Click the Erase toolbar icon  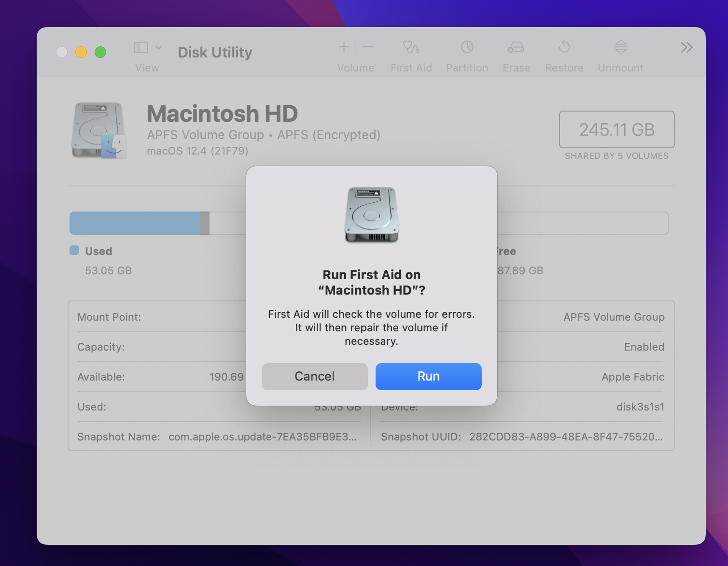516,47
